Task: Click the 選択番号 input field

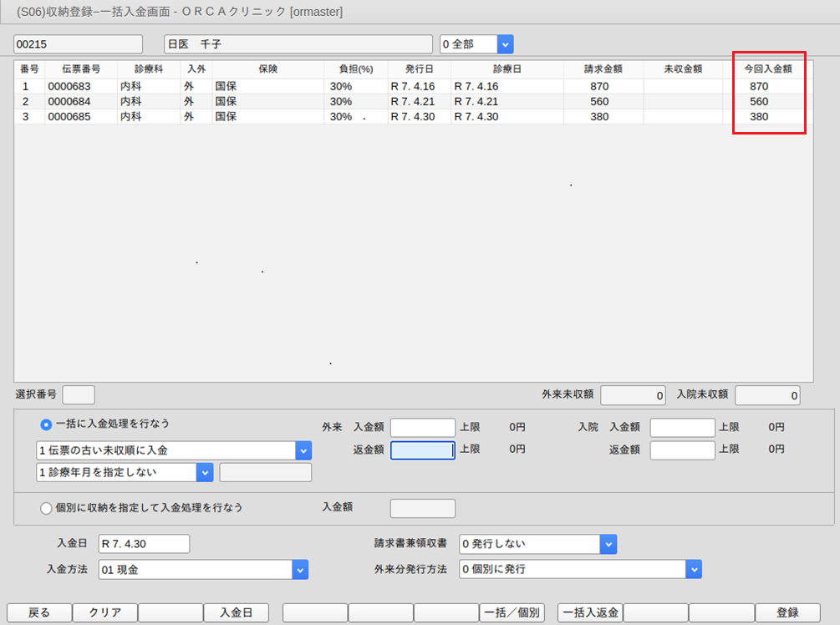Action: click(79, 394)
